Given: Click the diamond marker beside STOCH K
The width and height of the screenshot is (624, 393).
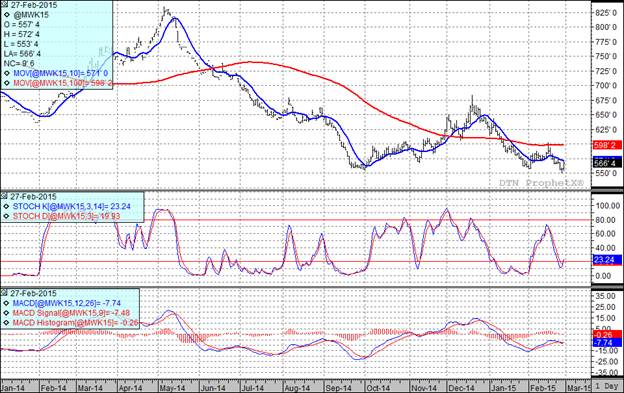Looking at the screenshot, I should click(x=7, y=206).
